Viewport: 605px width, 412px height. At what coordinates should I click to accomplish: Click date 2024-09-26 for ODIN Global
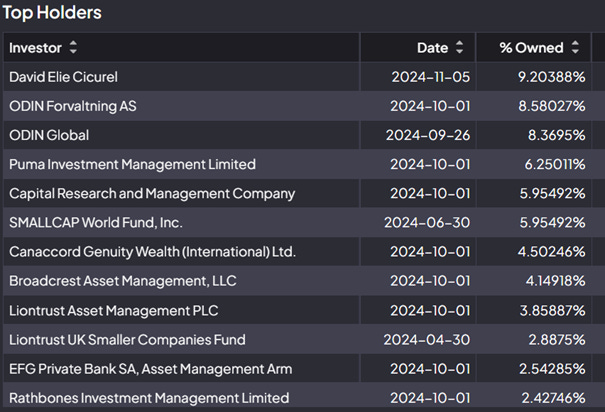[428, 135]
